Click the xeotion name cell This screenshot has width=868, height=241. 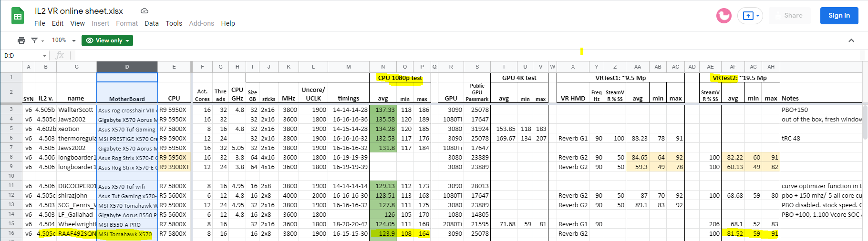coord(76,129)
